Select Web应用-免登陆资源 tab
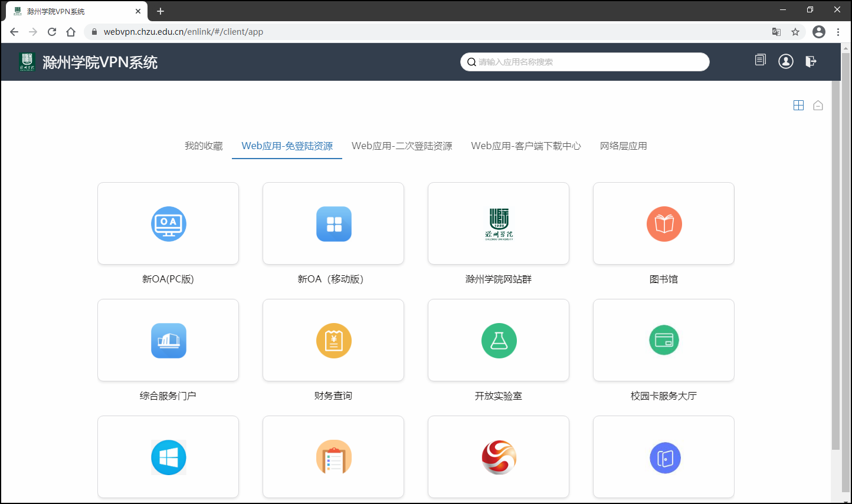Screen dimensions: 852x504 287,146
